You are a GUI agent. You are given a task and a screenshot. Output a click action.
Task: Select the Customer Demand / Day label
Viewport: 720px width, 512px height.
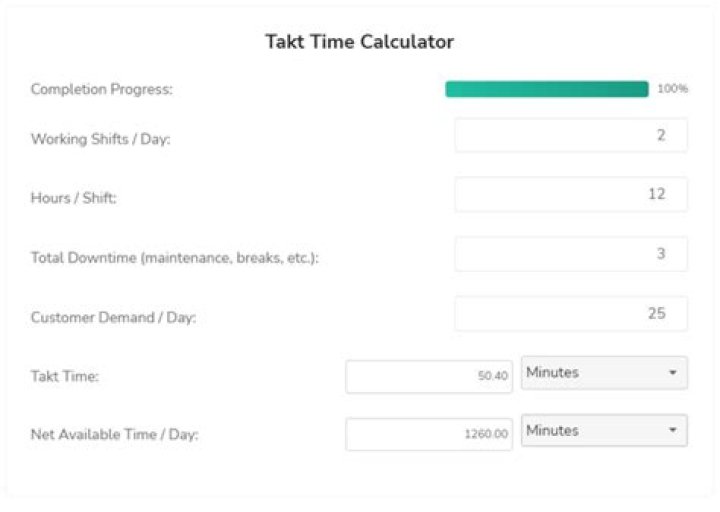113,317
